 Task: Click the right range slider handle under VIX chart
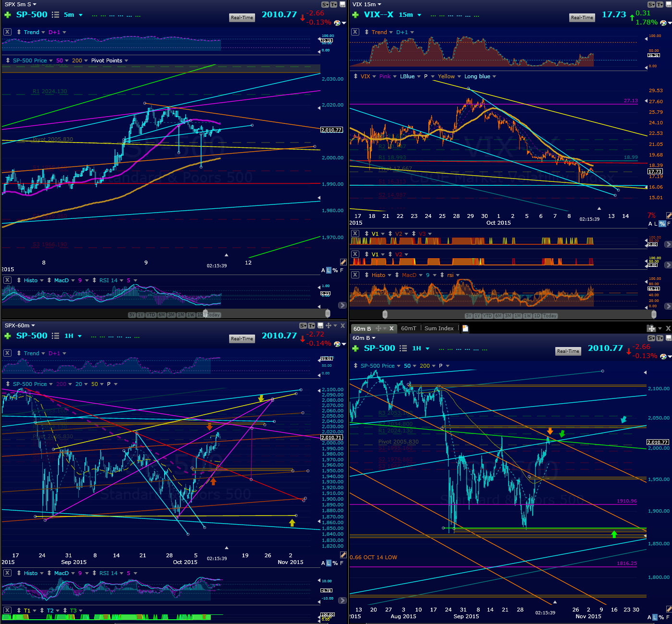[654, 314]
